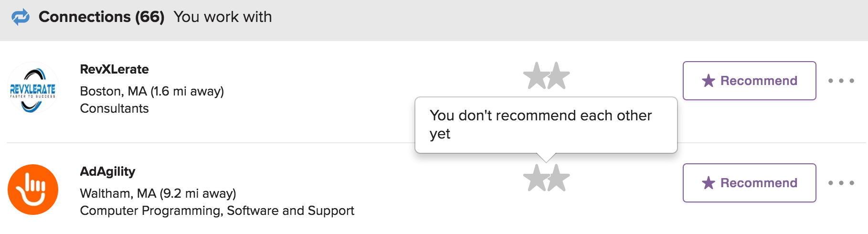Click the Computer Programming, Software and Support category
The height and width of the screenshot is (234, 868).
217,211
